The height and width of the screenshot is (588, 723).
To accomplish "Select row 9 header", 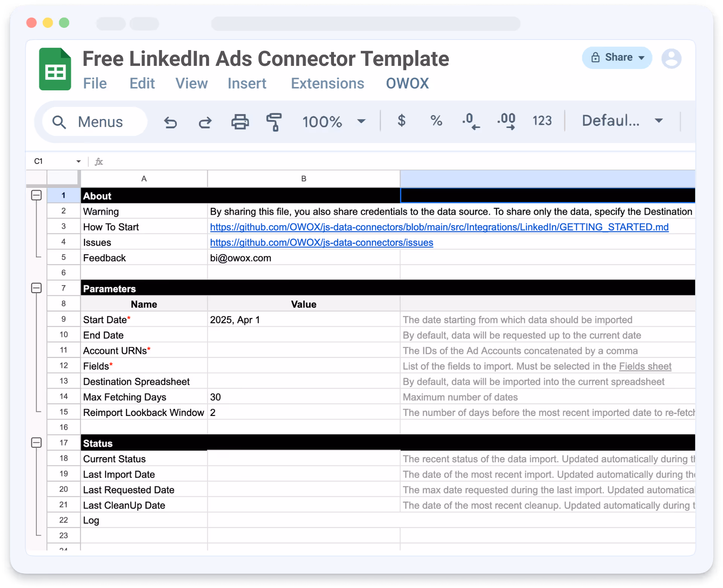I will pos(64,319).
